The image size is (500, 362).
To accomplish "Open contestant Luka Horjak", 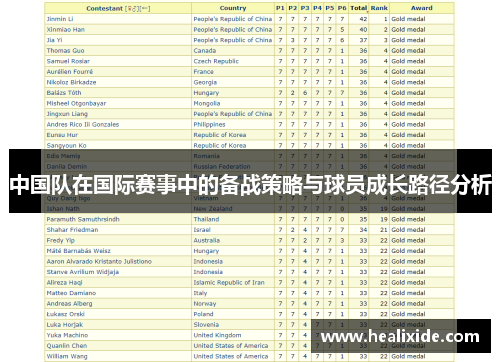I will click(65, 325).
